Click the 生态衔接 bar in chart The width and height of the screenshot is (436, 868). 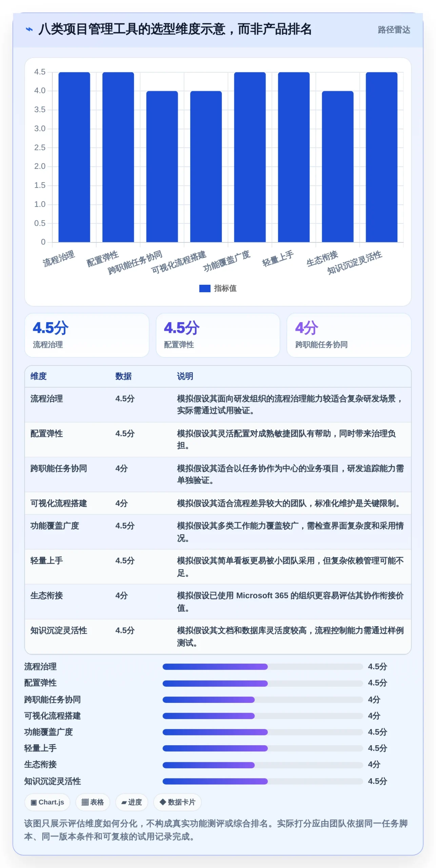click(338, 166)
